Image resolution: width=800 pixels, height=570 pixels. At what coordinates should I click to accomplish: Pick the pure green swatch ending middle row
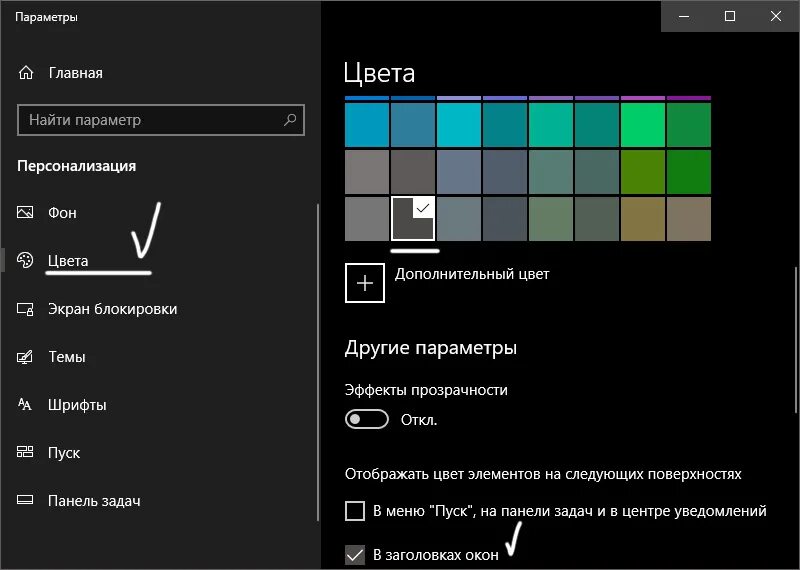point(689,172)
